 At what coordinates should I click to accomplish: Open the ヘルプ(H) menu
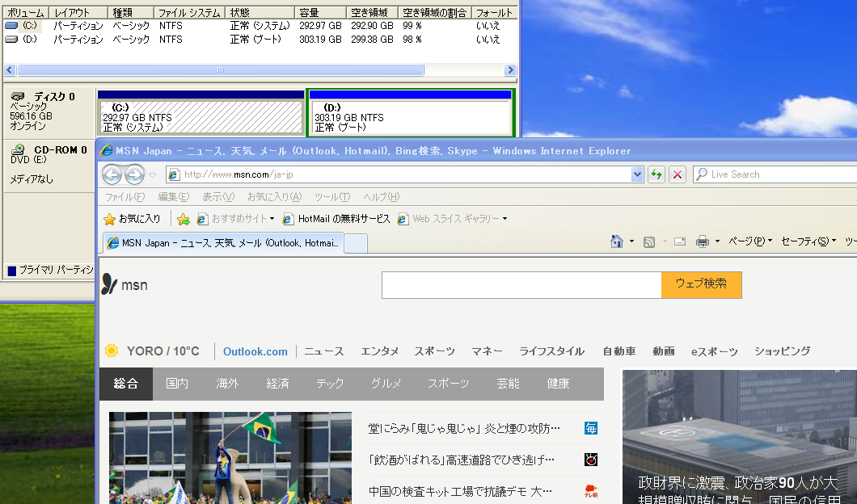pos(382,197)
